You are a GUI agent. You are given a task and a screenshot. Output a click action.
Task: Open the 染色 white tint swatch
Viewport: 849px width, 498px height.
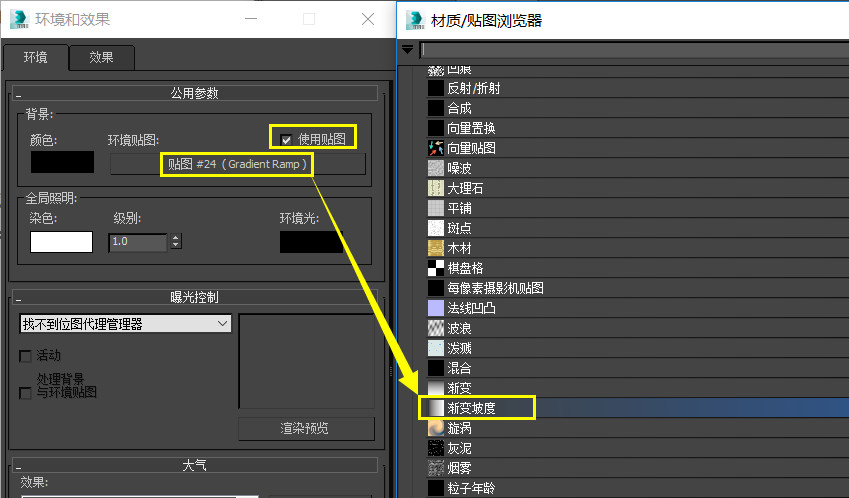(61, 242)
